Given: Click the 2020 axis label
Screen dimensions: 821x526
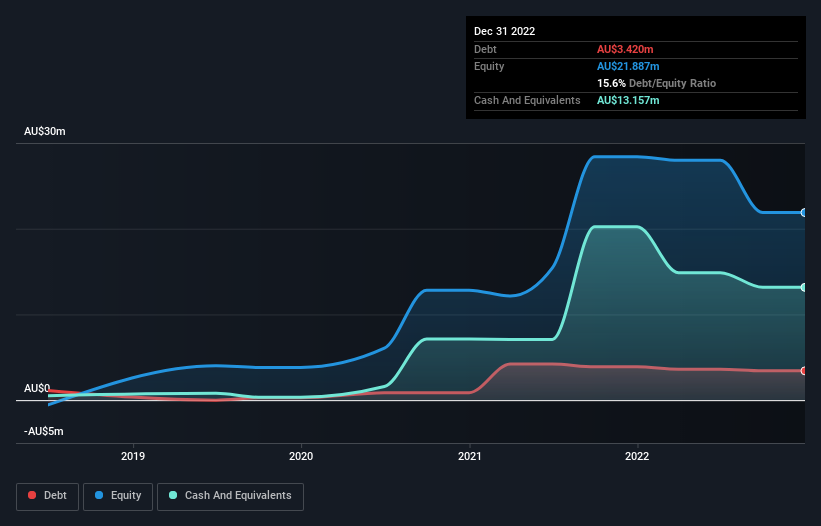Looking at the screenshot, I should (x=301, y=456).
